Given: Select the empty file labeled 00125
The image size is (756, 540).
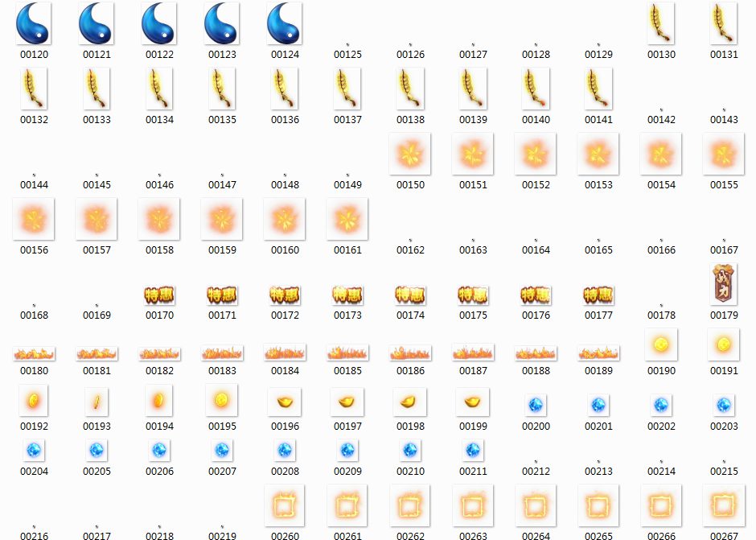Looking at the screenshot, I should pyautogui.click(x=347, y=54).
